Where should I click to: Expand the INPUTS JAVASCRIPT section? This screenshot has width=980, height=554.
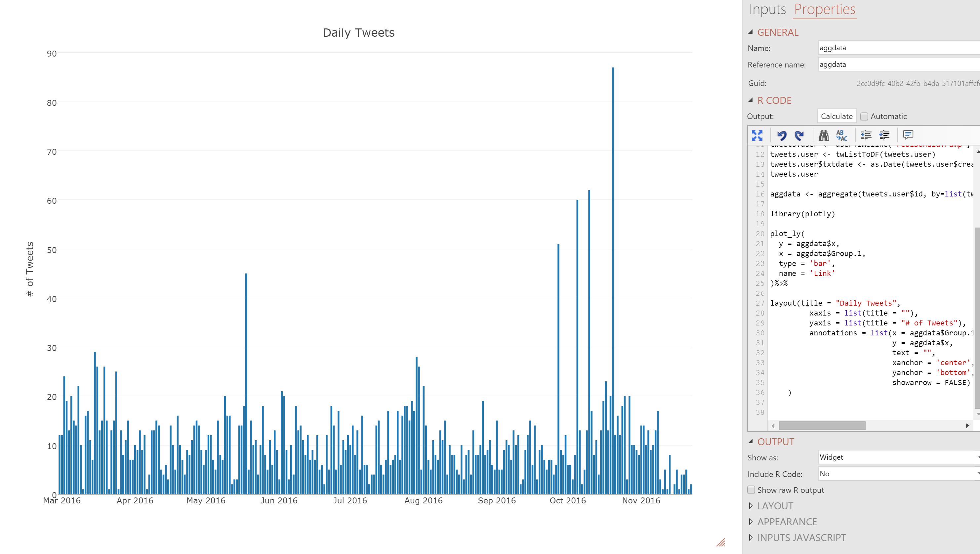click(751, 538)
